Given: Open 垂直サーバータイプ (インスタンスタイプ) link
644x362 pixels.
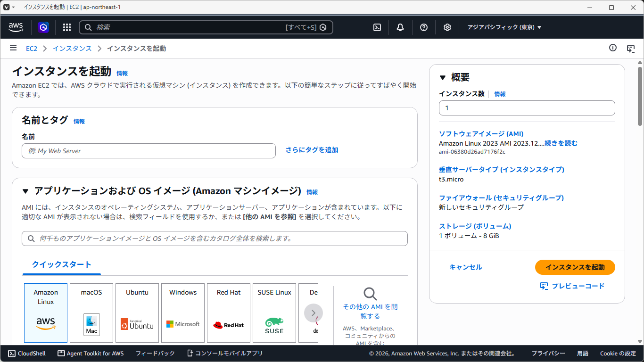Looking at the screenshot, I should click(x=502, y=170).
